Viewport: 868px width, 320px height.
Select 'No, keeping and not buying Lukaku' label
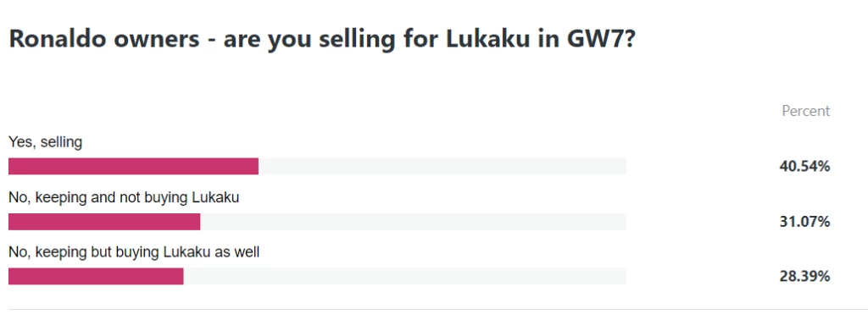124,197
